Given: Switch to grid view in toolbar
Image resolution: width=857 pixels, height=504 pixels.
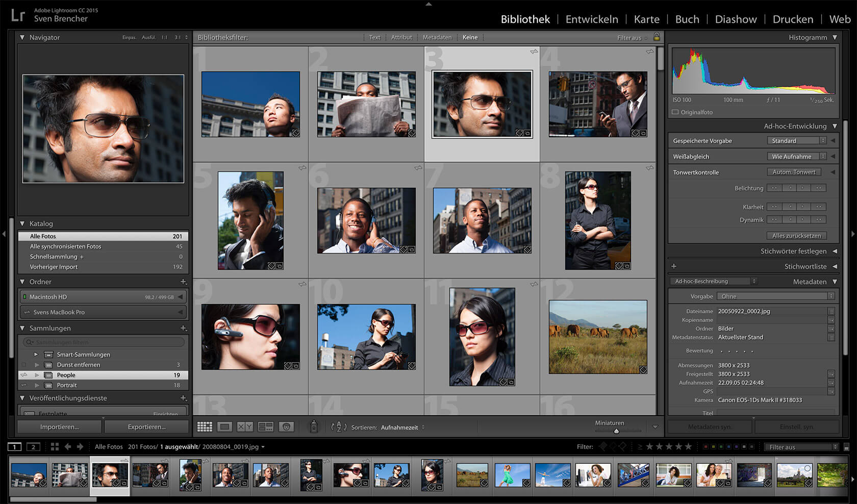Looking at the screenshot, I should coord(205,427).
